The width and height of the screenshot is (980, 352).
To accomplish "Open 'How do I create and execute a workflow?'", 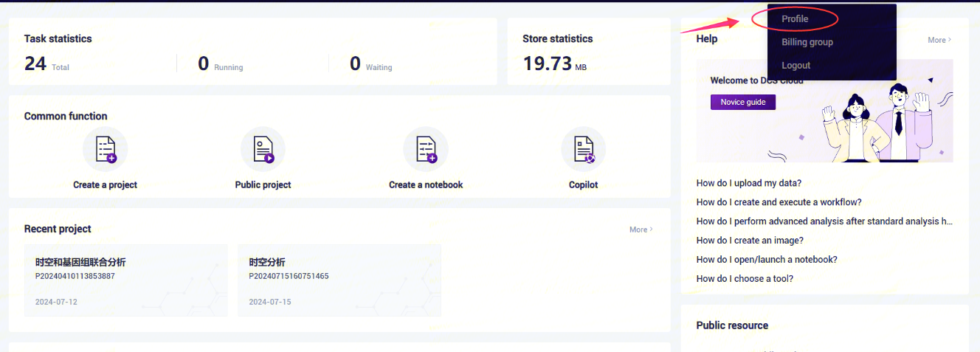I will point(779,202).
